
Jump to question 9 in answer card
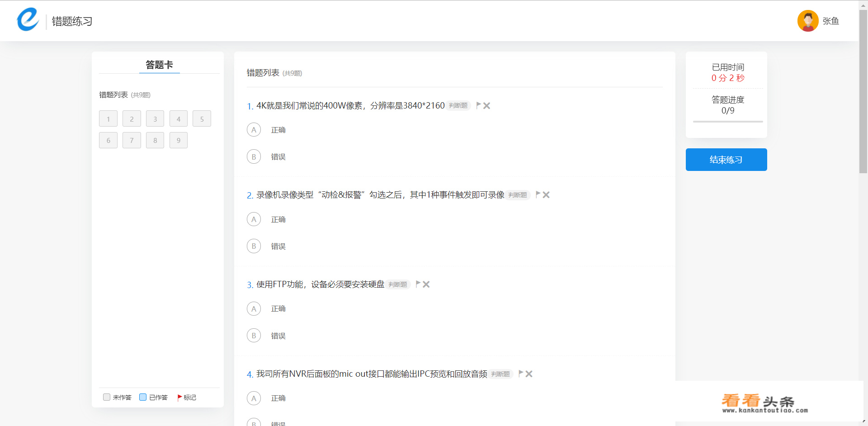coord(179,140)
